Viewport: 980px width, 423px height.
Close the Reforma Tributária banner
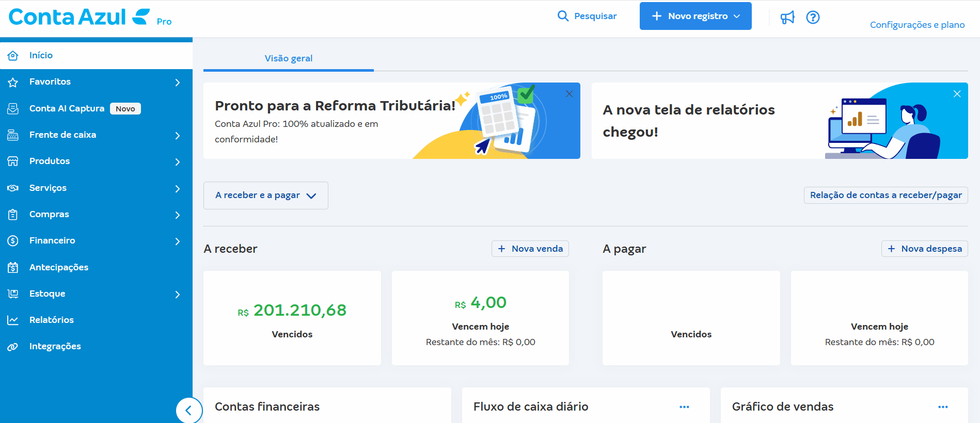pyautogui.click(x=569, y=94)
